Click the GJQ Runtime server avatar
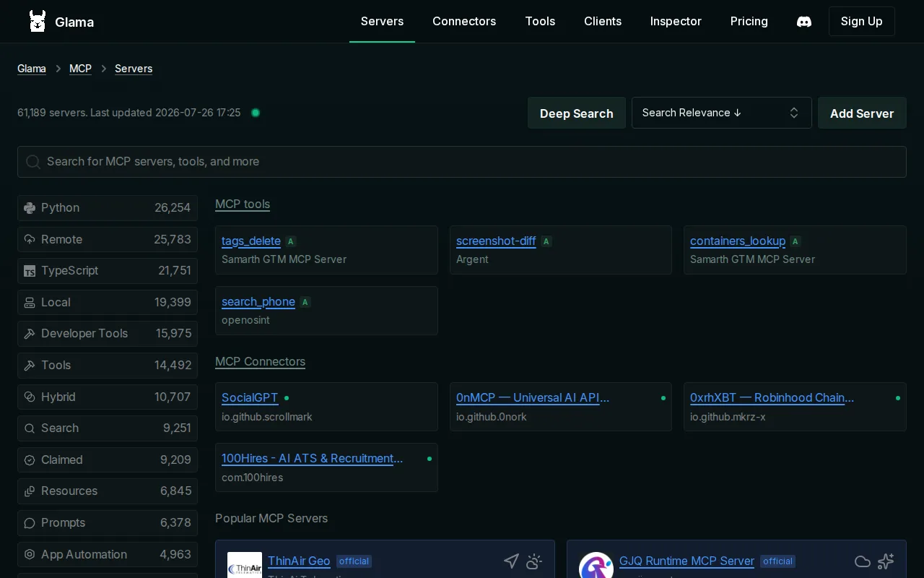The width and height of the screenshot is (924, 578). click(x=596, y=565)
